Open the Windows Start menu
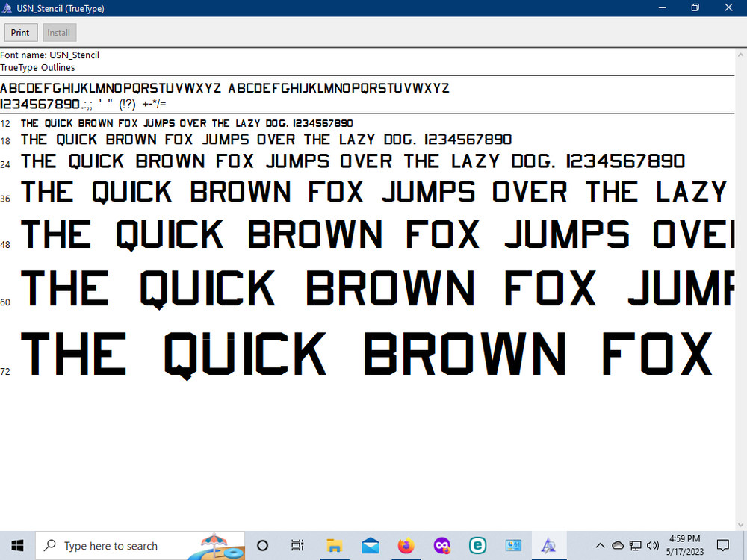Screen dimensions: 747x560 tap(18, 545)
